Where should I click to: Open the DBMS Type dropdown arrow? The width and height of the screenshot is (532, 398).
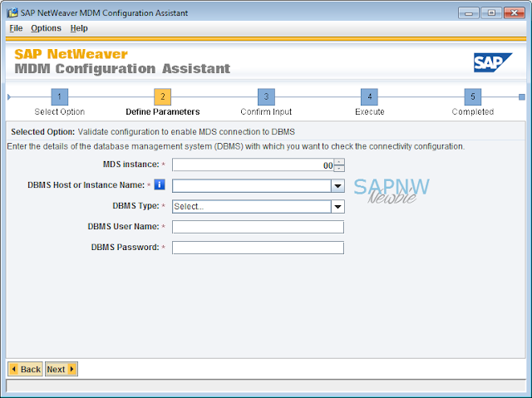point(337,206)
